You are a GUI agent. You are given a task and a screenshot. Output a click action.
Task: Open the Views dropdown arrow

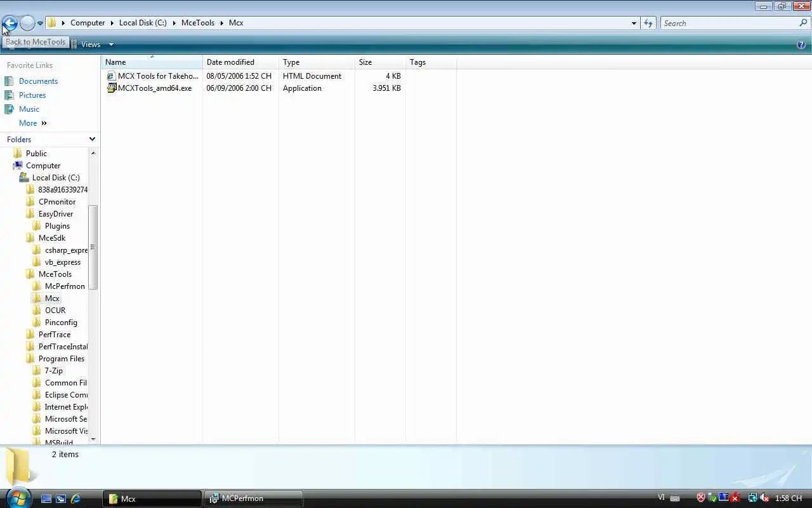(x=111, y=44)
